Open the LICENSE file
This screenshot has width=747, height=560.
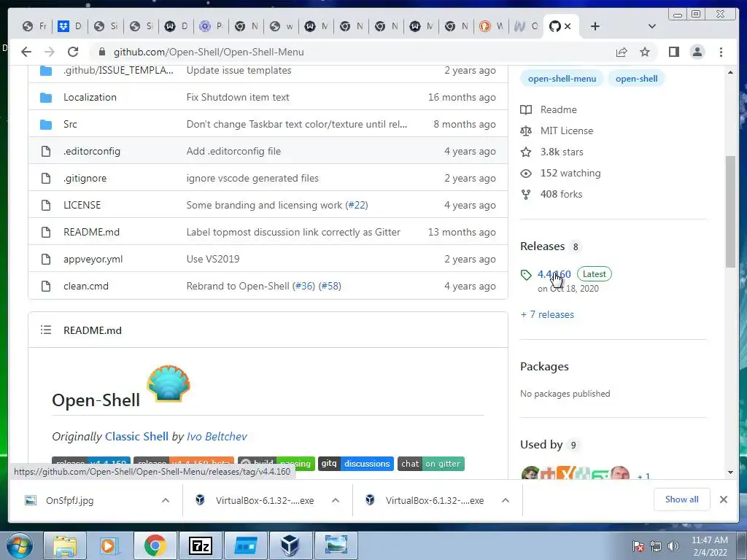[x=82, y=205]
